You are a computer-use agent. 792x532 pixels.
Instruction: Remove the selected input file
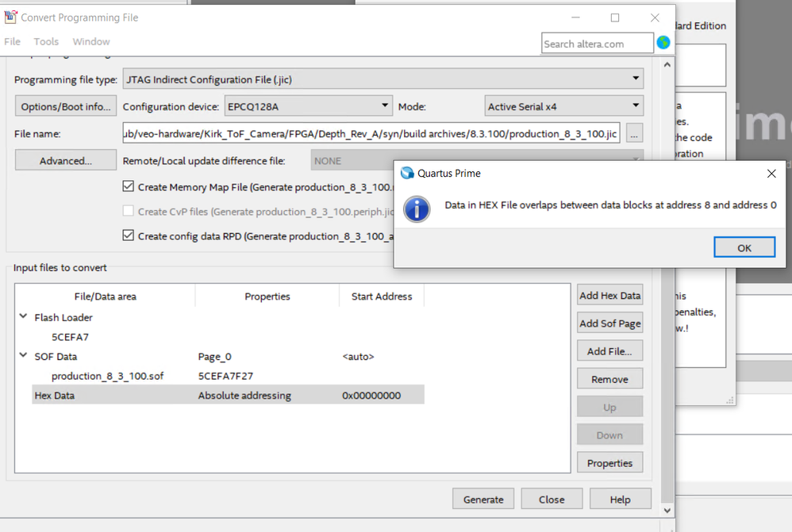pyautogui.click(x=609, y=379)
